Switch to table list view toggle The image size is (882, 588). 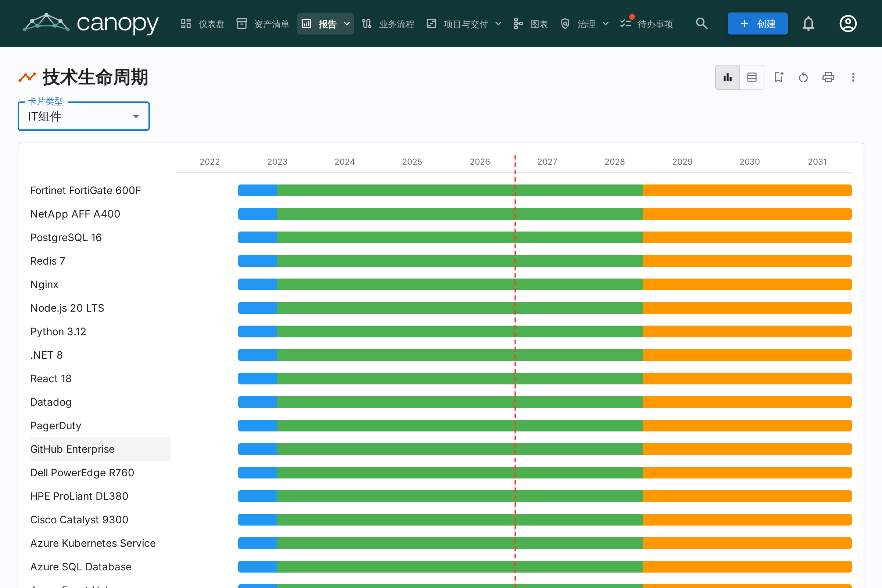(x=752, y=77)
